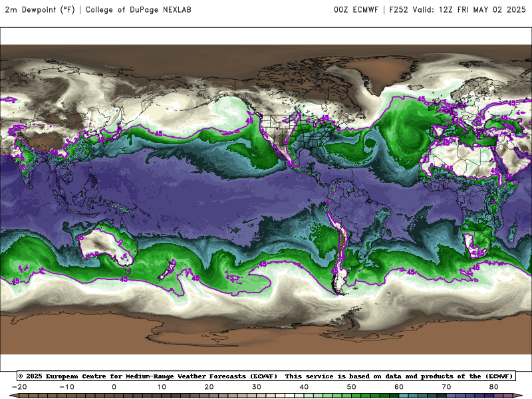Click New Zealand on the dewpoint map

click(168, 270)
